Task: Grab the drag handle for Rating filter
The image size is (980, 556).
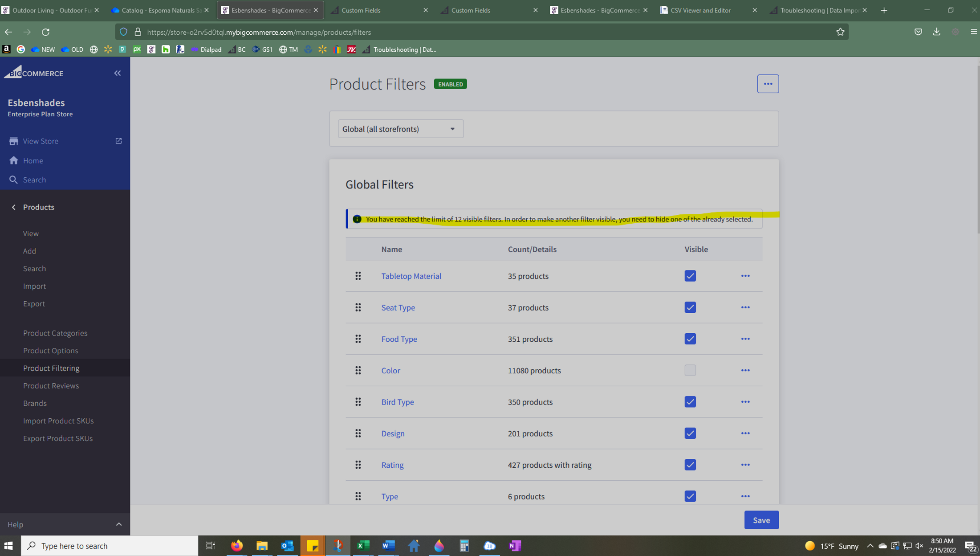Action: click(x=358, y=465)
